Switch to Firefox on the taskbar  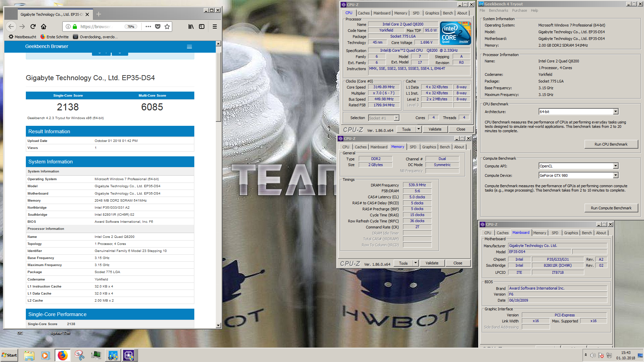[x=62, y=355]
